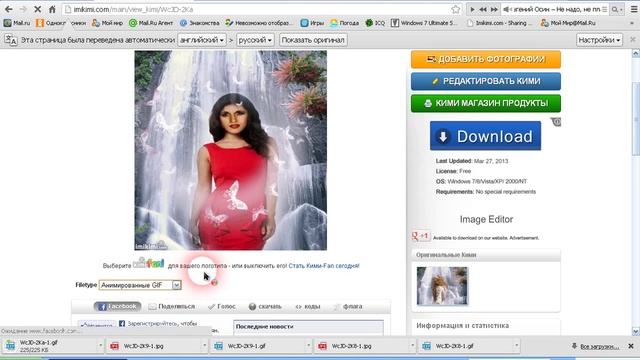
Task: Open the browser home page icon
Action: (52, 9)
